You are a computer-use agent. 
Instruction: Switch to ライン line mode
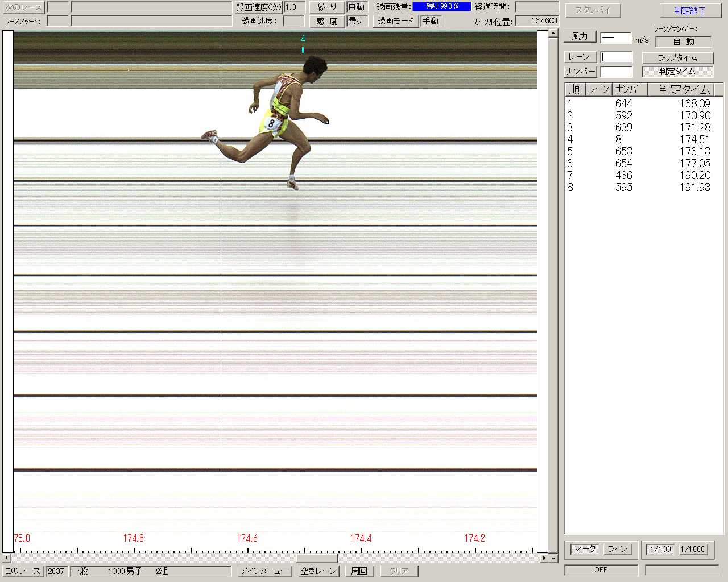click(617, 549)
